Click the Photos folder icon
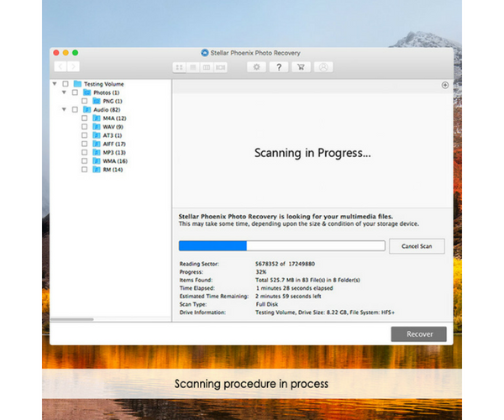The image size is (504, 420). [x=87, y=92]
